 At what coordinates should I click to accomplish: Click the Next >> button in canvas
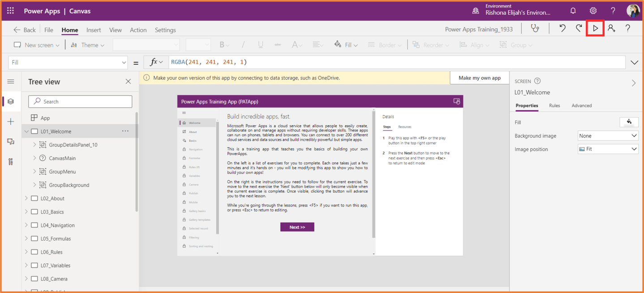click(297, 227)
